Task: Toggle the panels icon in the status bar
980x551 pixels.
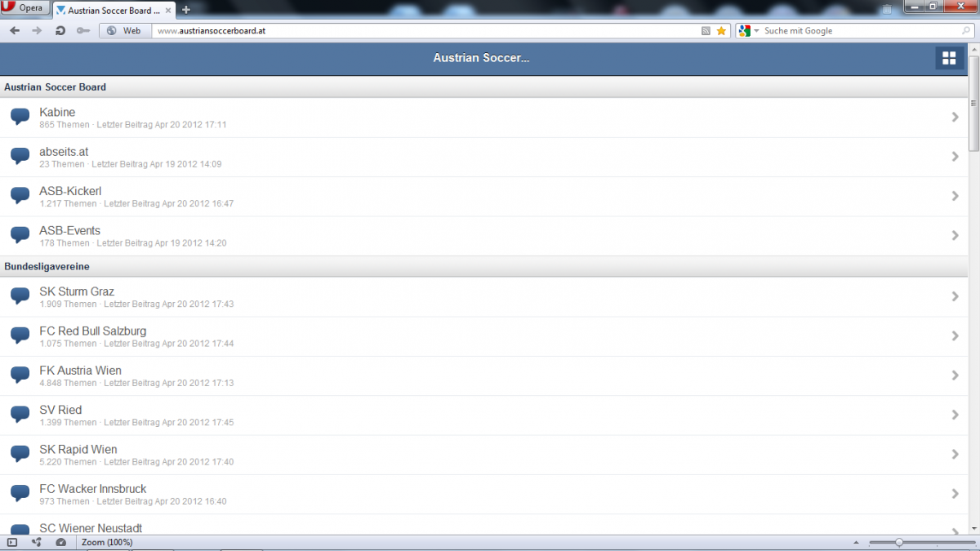Action: [x=12, y=543]
